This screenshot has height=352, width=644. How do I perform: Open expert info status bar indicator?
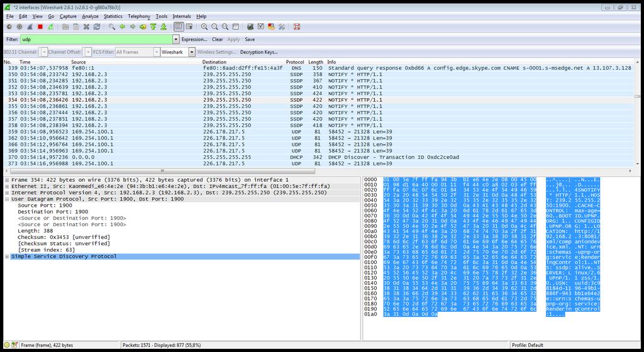[x=6, y=345]
